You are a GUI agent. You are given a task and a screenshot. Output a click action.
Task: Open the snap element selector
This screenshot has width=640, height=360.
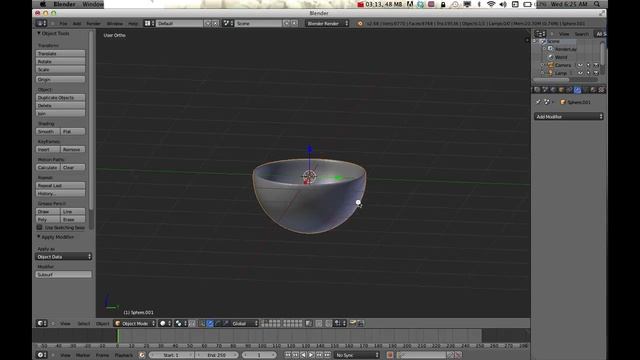coord(340,323)
